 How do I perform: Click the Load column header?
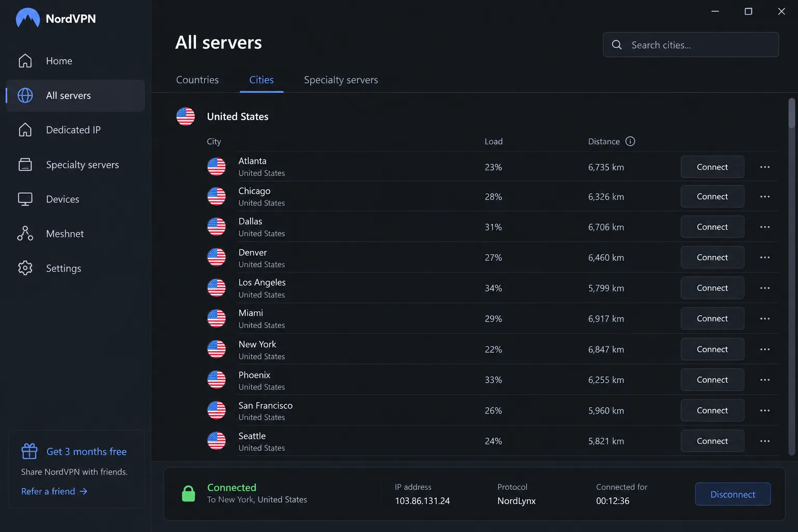(494, 141)
